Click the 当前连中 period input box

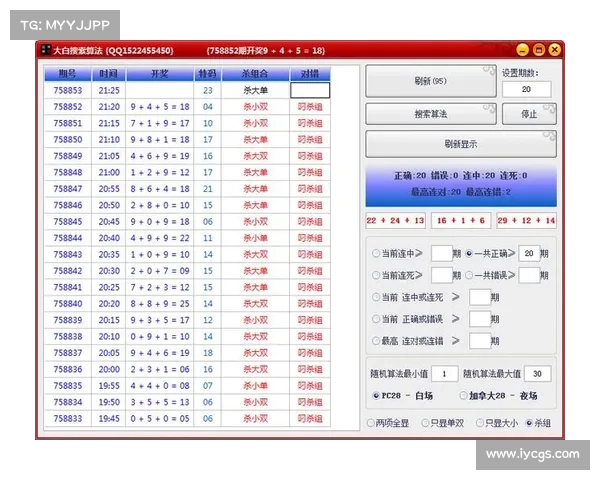click(x=442, y=253)
